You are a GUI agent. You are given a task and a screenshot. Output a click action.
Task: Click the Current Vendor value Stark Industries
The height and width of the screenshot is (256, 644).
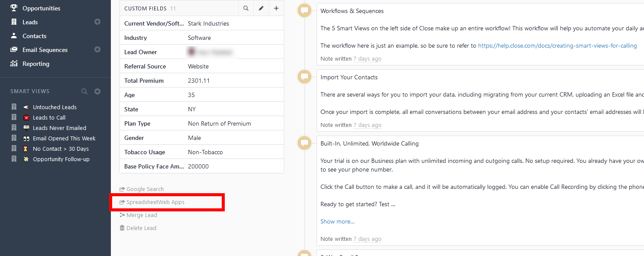(x=208, y=23)
